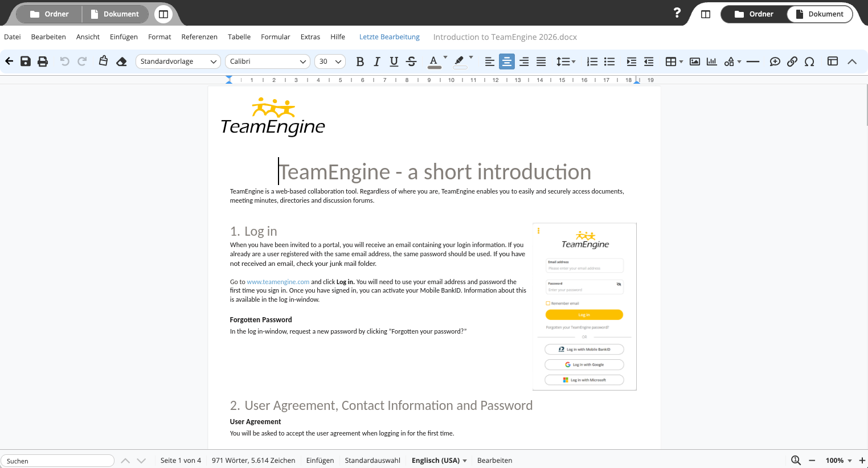This screenshot has height=468, width=868.
Task: Open the font size dropdown showing 30
Action: point(330,61)
